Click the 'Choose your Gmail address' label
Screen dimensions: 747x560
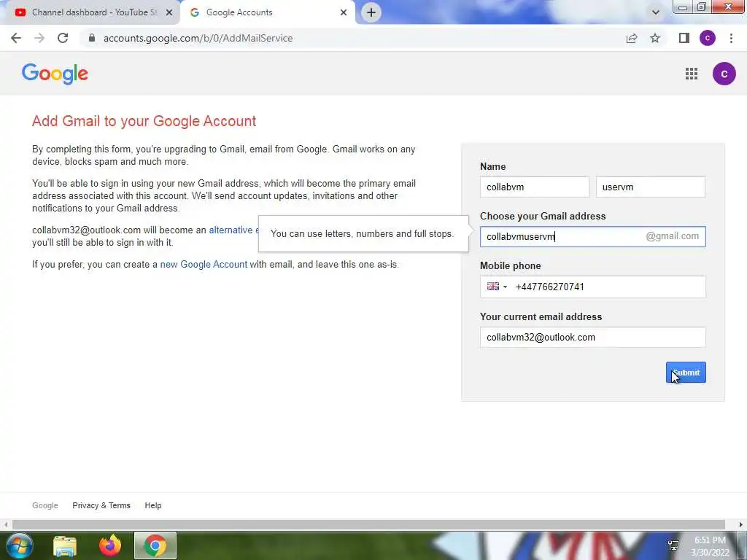point(543,216)
